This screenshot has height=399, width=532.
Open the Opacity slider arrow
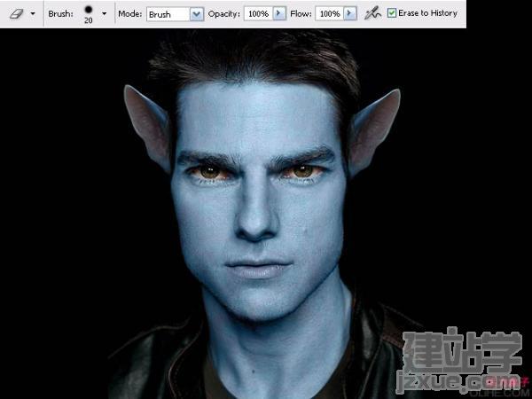(279, 14)
